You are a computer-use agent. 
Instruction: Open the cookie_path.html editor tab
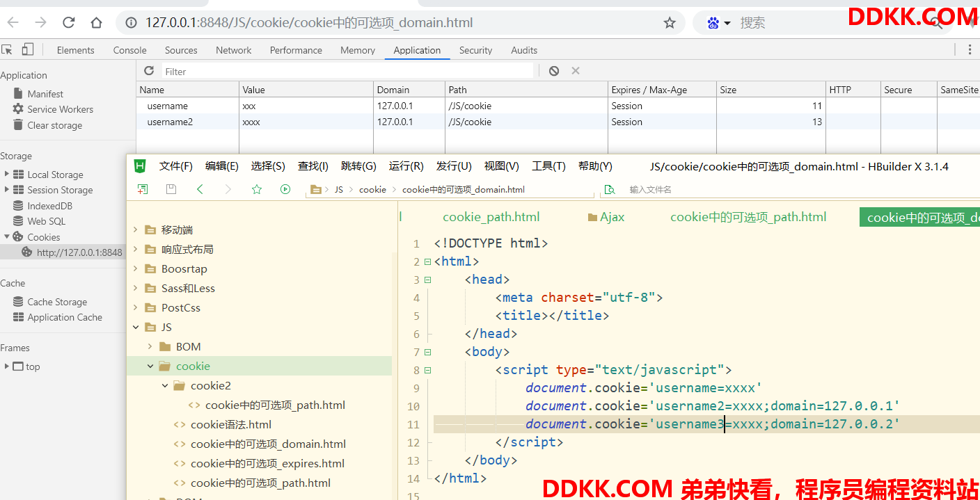tap(491, 217)
